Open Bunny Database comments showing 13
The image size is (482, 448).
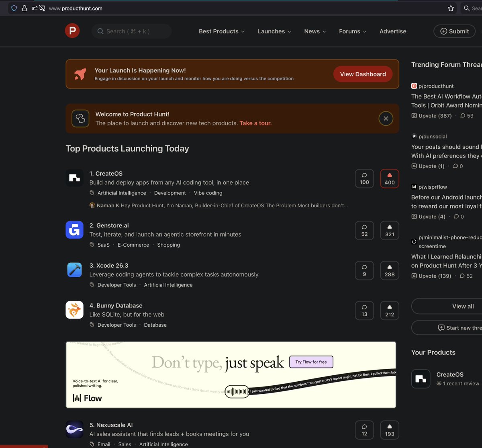[x=364, y=311]
